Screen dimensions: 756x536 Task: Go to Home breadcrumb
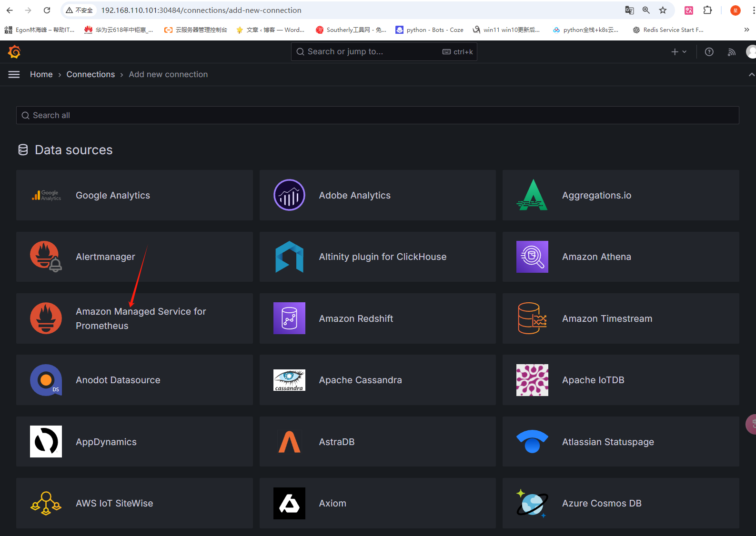41,74
